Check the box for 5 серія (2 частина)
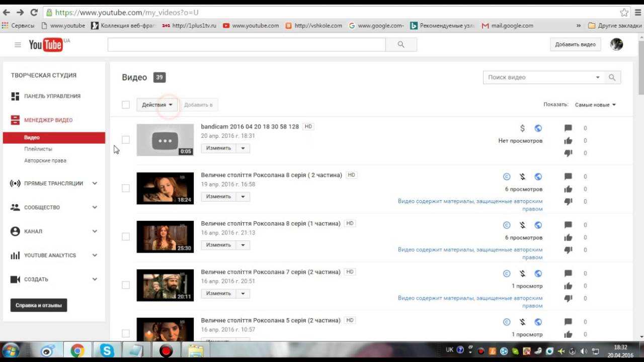 click(x=126, y=333)
